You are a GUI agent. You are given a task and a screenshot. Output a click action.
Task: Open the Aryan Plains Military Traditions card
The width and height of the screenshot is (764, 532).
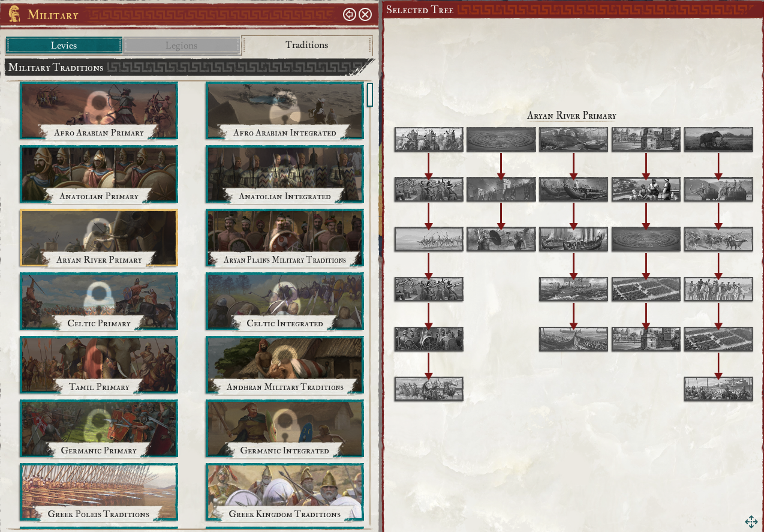pyautogui.click(x=285, y=238)
